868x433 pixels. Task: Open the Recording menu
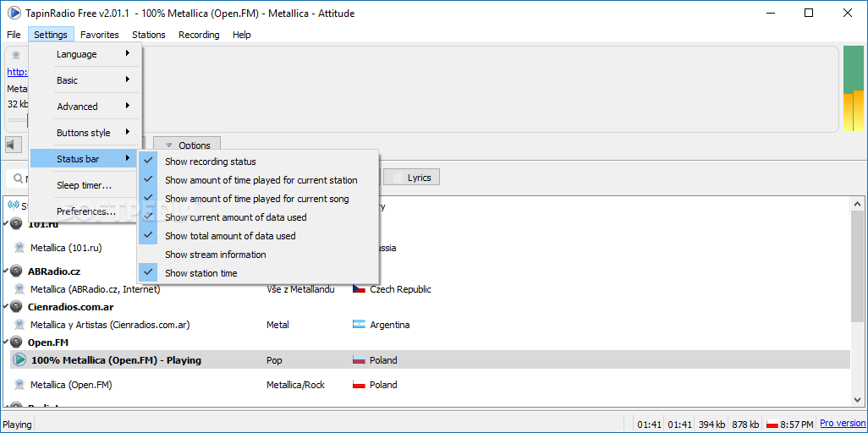(199, 35)
